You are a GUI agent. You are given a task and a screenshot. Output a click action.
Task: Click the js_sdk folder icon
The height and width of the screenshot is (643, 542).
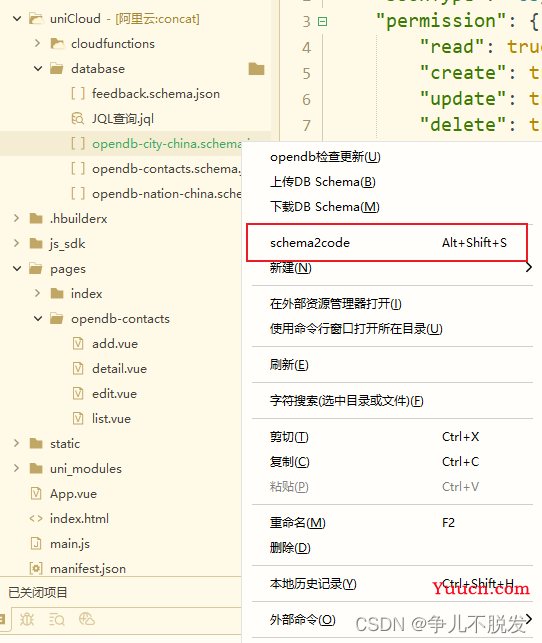[x=36, y=244]
